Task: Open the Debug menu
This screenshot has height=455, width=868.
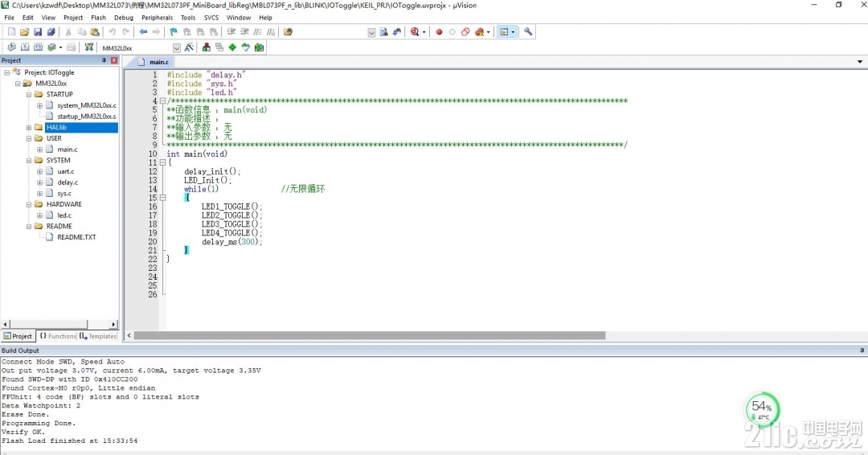Action: [x=124, y=18]
